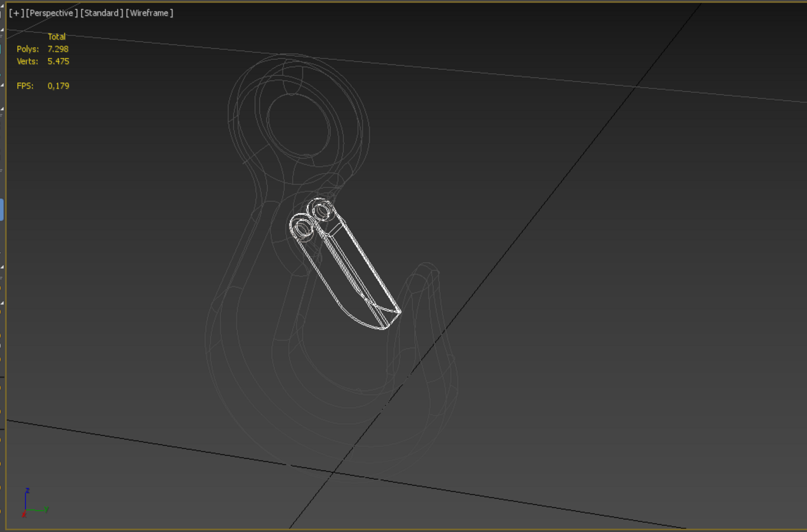Viewport: 807px width, 532px height.
Task: Click the Polys count value 7.298
Action: pyautogui.click(x=58, y=49)
